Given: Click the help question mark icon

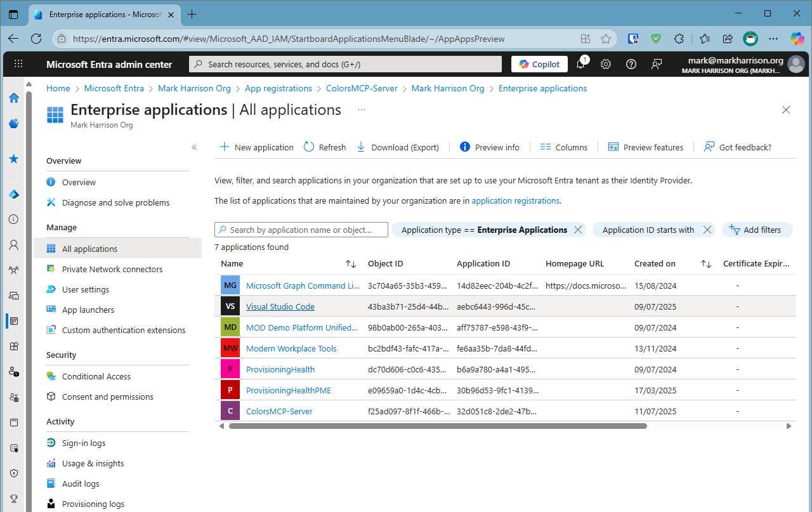Looking at the screenshot, I should click(631, 63).
